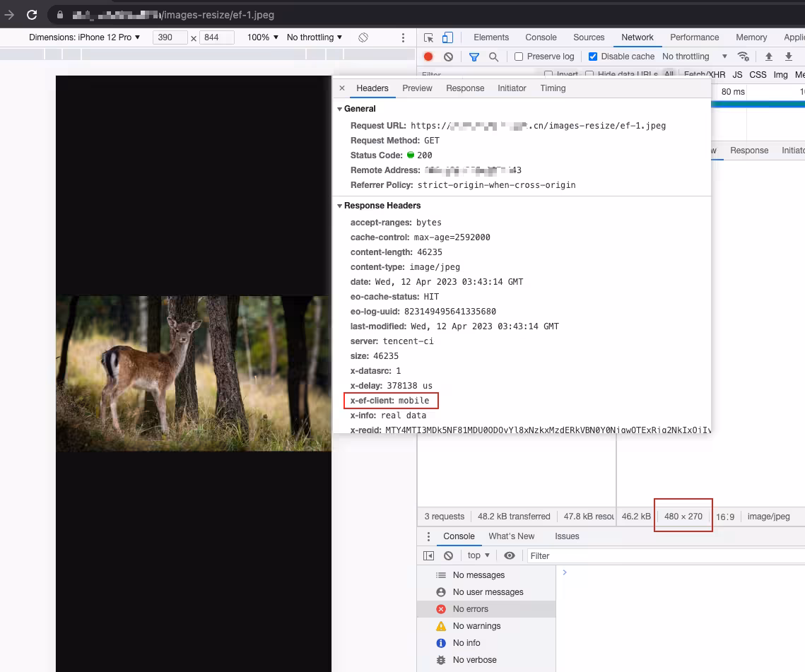Enable the Preserve log checkbox
Screen dimensions: 805x672
click(519, 57)
